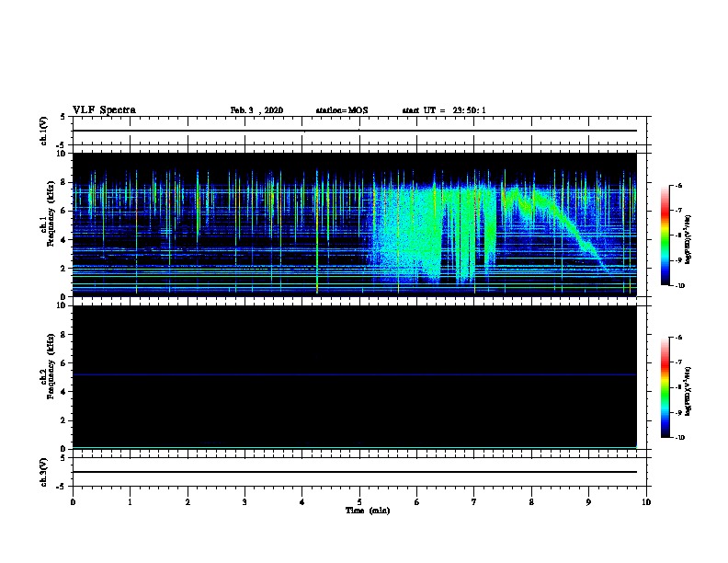Click the "station=MOS" header label
728x563 pixels.
[x=342, y=110]
